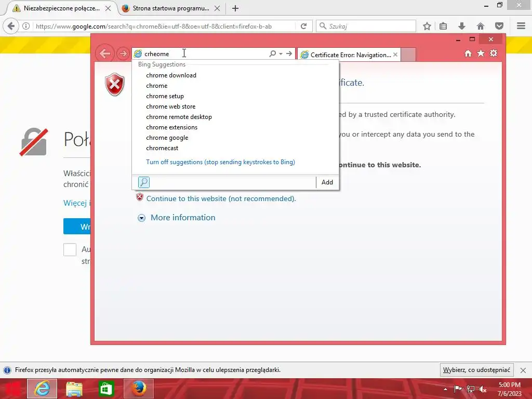Click the Go arrow in IE address bar
The height and width of the screenshot is (399, 532).
pos(289,54)
